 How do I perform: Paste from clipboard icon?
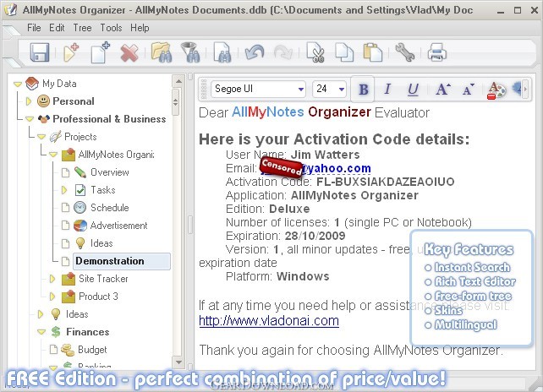point(373,52)
